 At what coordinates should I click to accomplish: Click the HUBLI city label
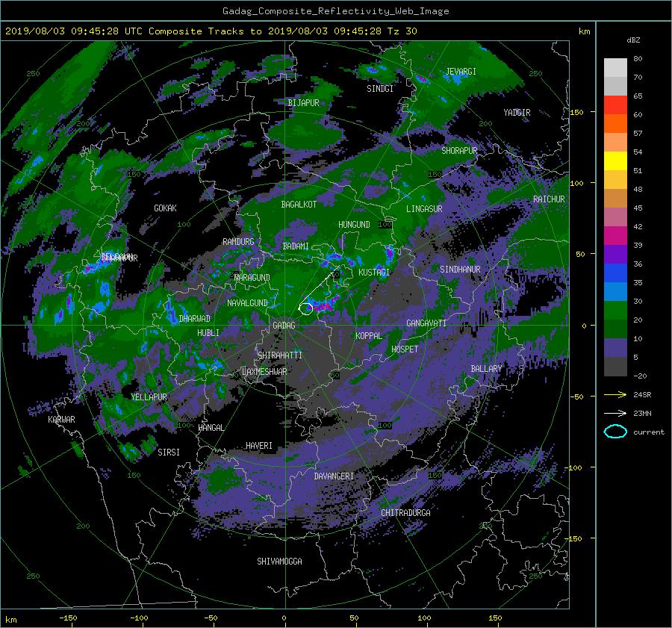[208, 333]
